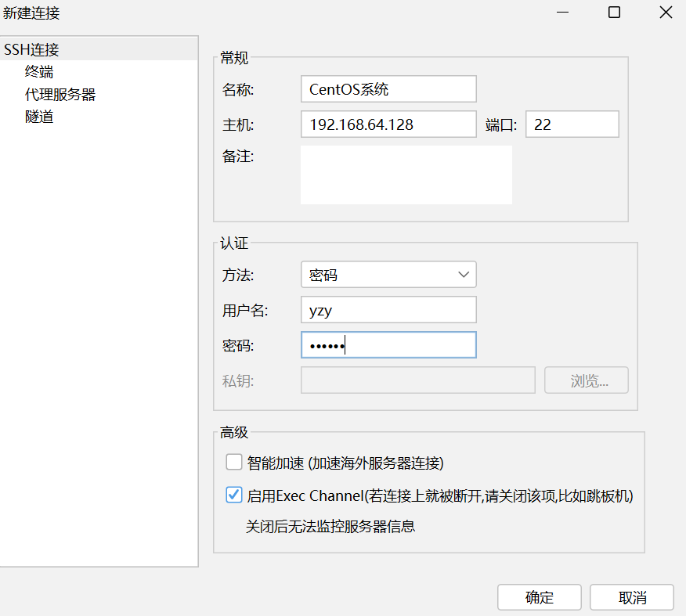
Task: Close the 新建连接 window
Action: point(666,13)
